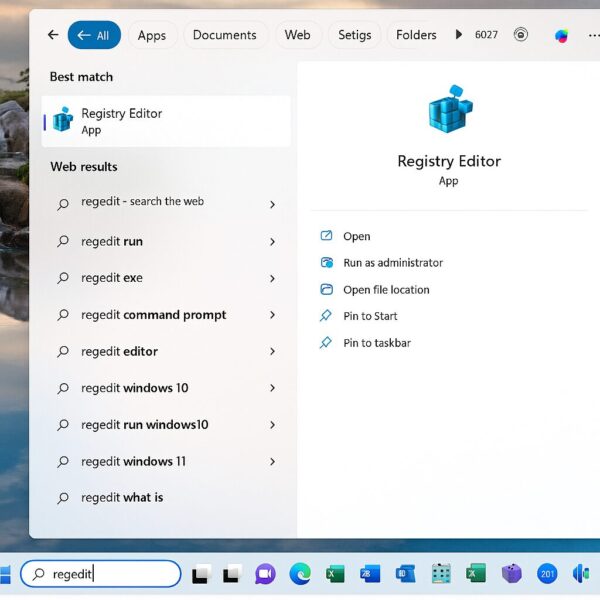Click the back arrow in search panel
Screen dimensions: 600x600
53,35
